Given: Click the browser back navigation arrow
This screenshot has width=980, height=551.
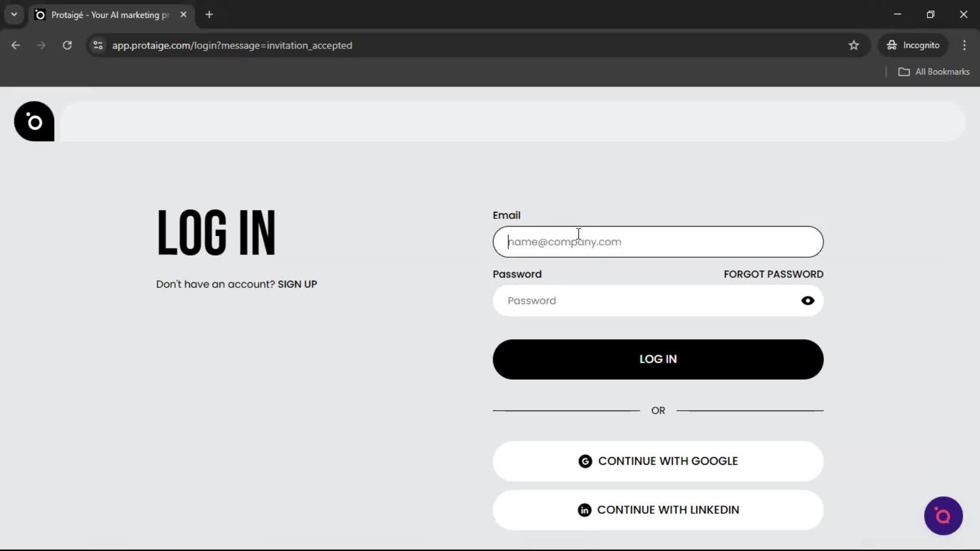Looking at the screenshot, I should [x=15, y=45].
